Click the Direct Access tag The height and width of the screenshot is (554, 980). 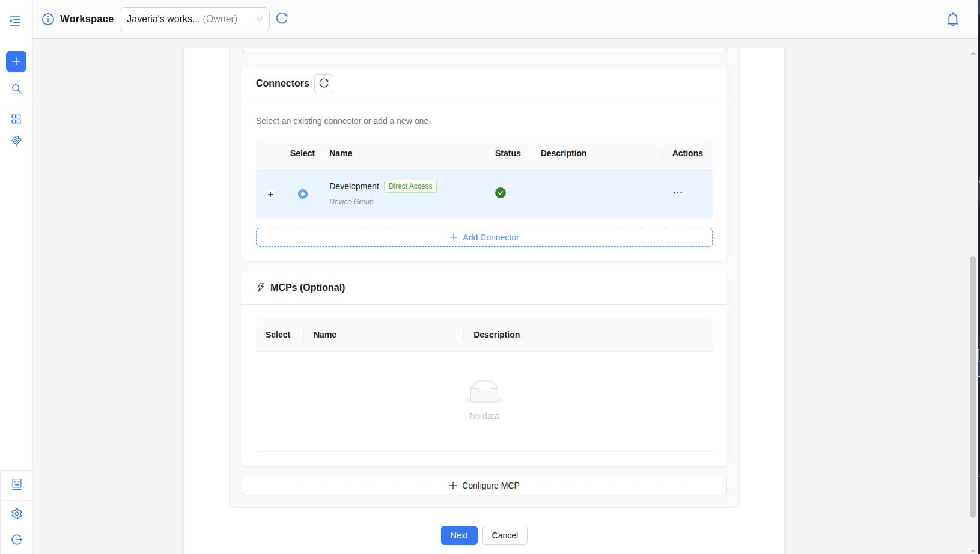coord(410,186)
